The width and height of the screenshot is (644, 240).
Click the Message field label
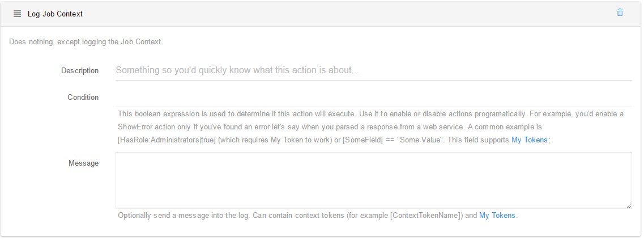(83, 163)
